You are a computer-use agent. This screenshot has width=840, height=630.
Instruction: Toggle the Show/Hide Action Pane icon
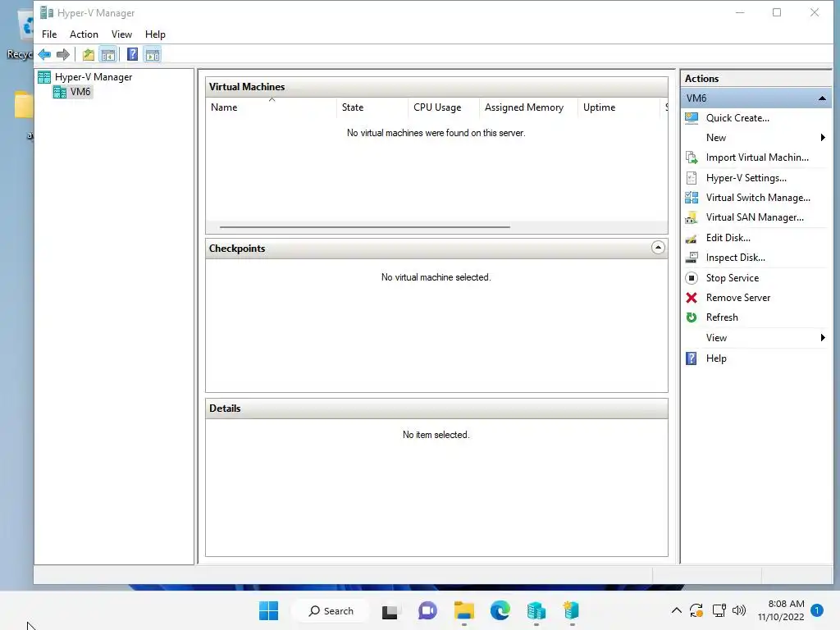(153, 55)
